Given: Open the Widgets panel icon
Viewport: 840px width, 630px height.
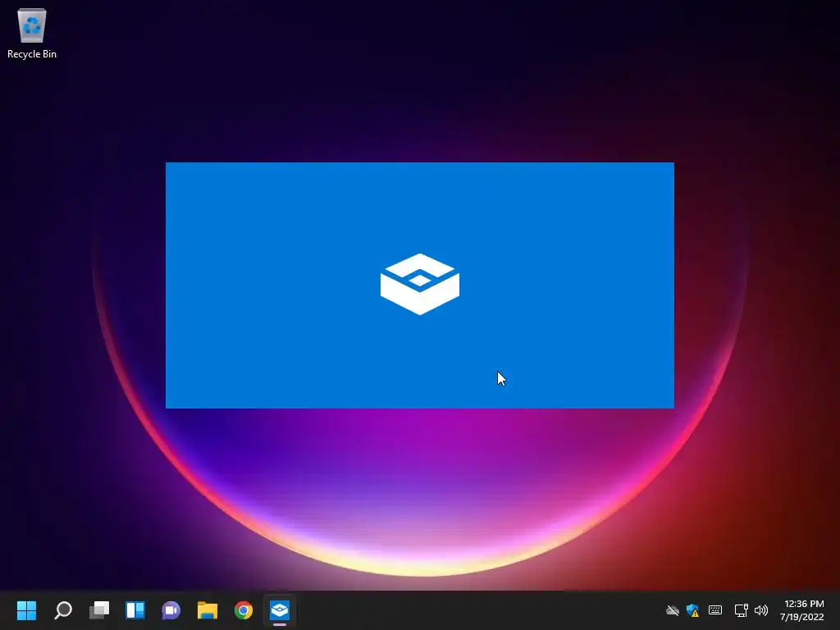Looking at the screenshot, I should 135,610.
